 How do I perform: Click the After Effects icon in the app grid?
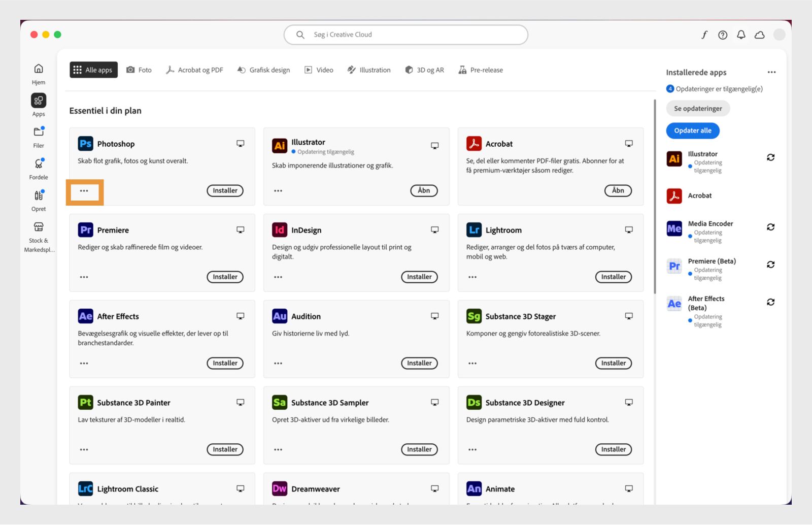coord(85,316)
